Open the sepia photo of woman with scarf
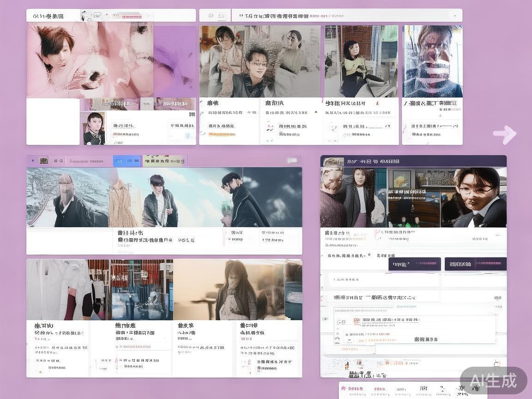Image resolution: width=532 pixels, height=399 pixels. [238, 290]
